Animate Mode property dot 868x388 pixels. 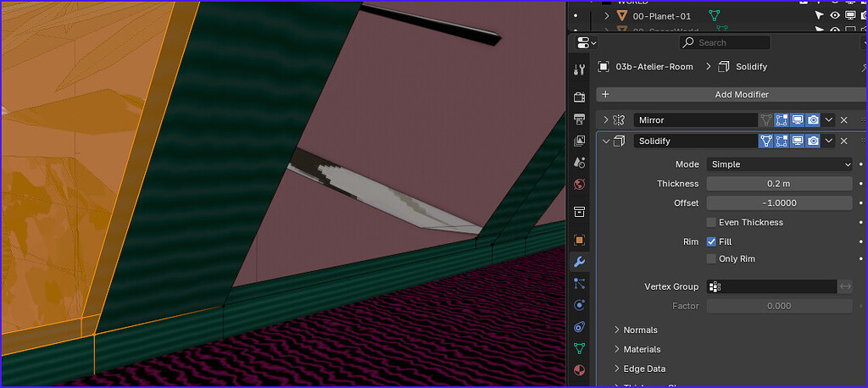(861, 164)
